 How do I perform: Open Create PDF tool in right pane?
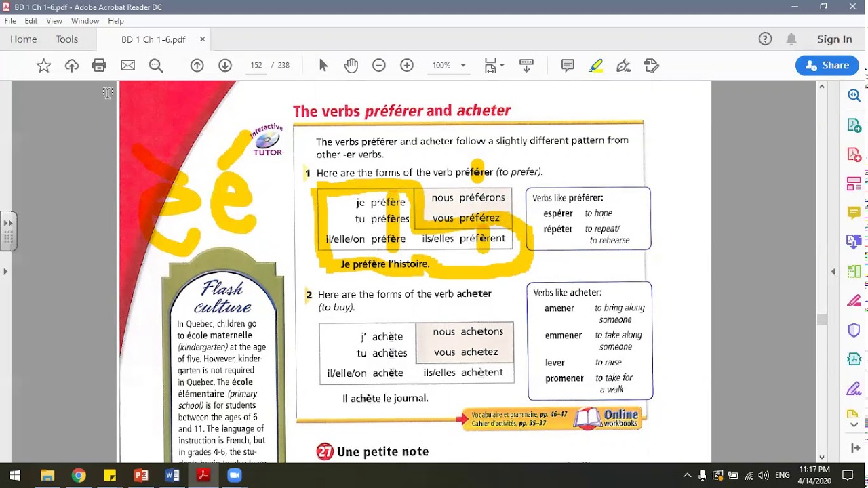pos(854,155)
